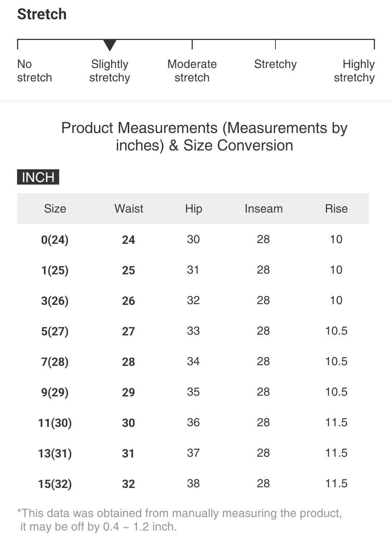The width and height of the screenshot is (392, 545).
Task: Click the INCH unit label badge
Action: (x=38, y=177)
